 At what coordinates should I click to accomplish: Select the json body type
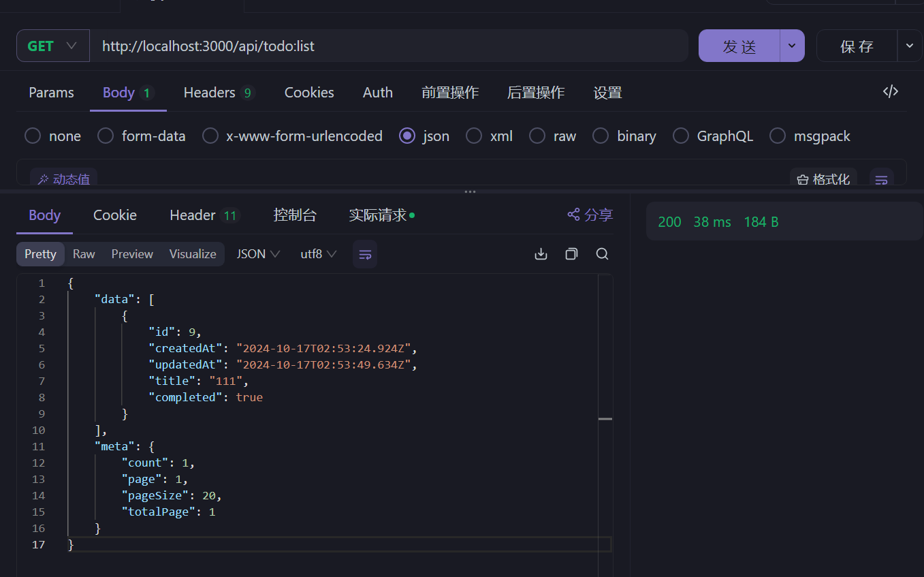(425, 136)
